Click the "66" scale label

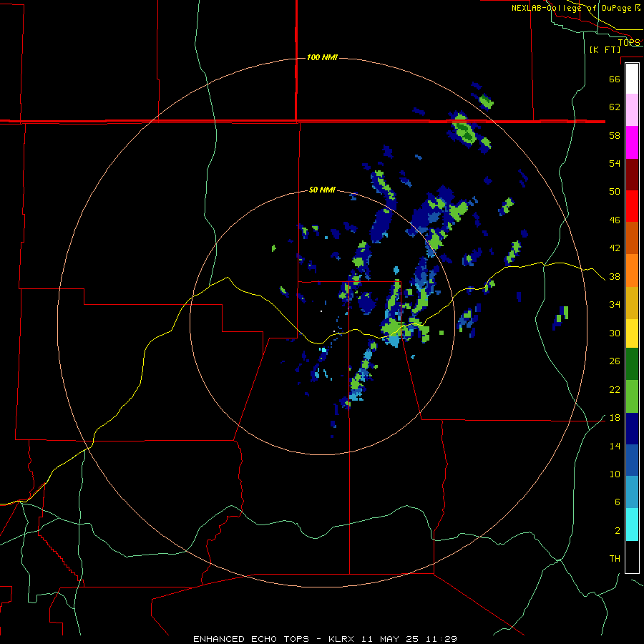(615, 79)
